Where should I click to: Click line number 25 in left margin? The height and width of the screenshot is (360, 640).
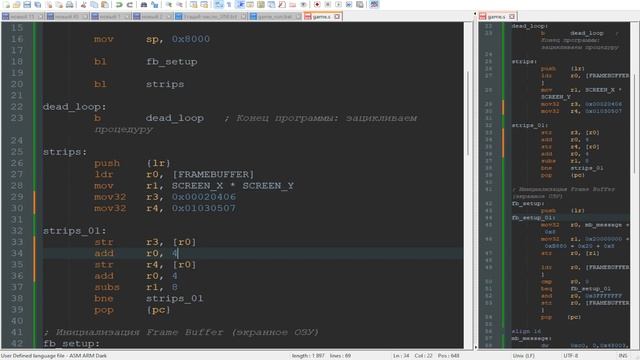click(17, 152)
